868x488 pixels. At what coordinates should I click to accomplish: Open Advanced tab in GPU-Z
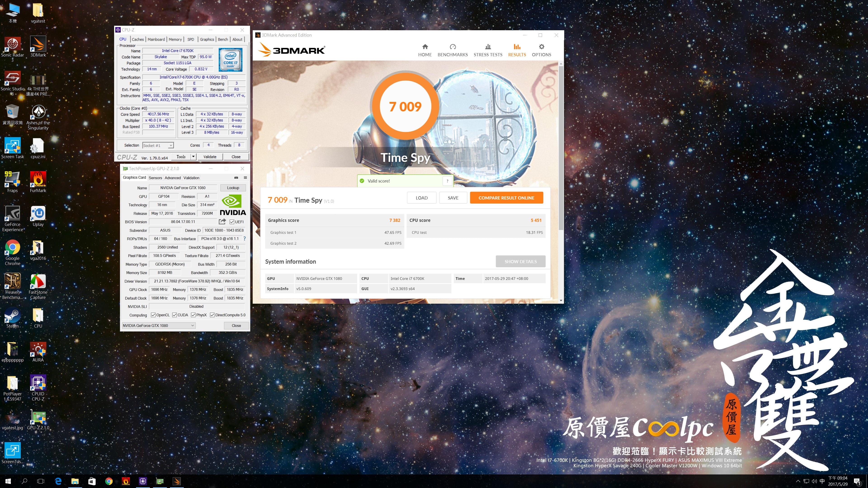point(173,178)
